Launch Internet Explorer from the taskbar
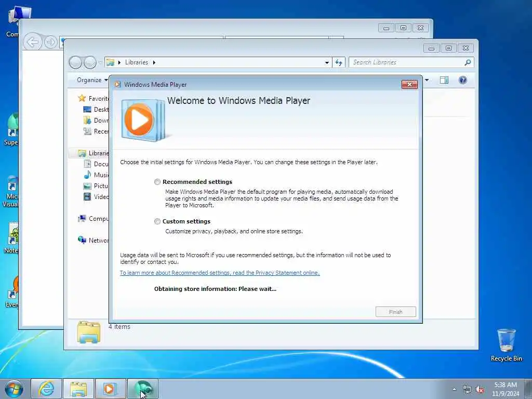This screenshot has width=532, height=399. coord(46,389)
